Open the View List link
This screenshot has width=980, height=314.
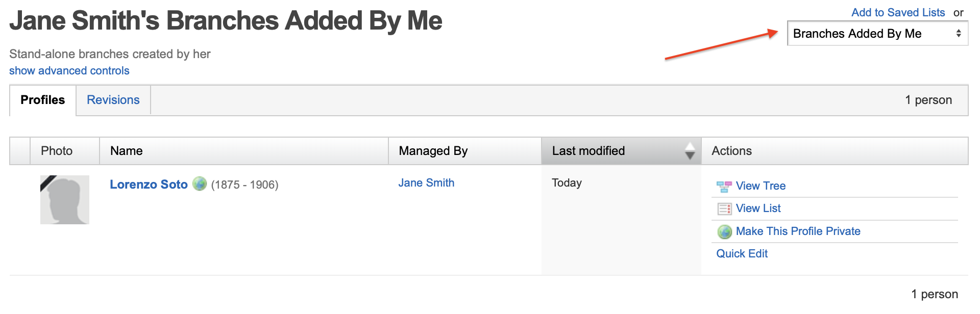758,208
